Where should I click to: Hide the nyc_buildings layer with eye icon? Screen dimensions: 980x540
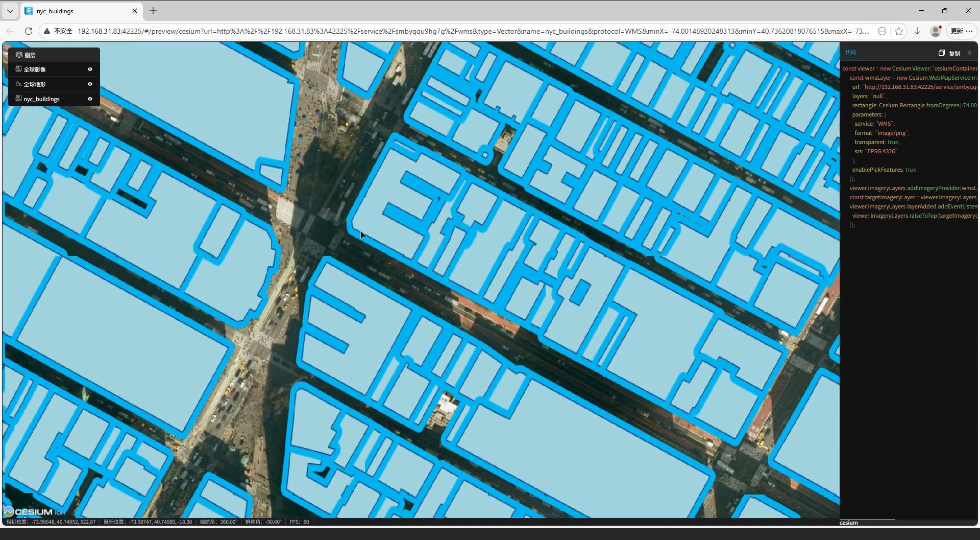pos(90,99)
